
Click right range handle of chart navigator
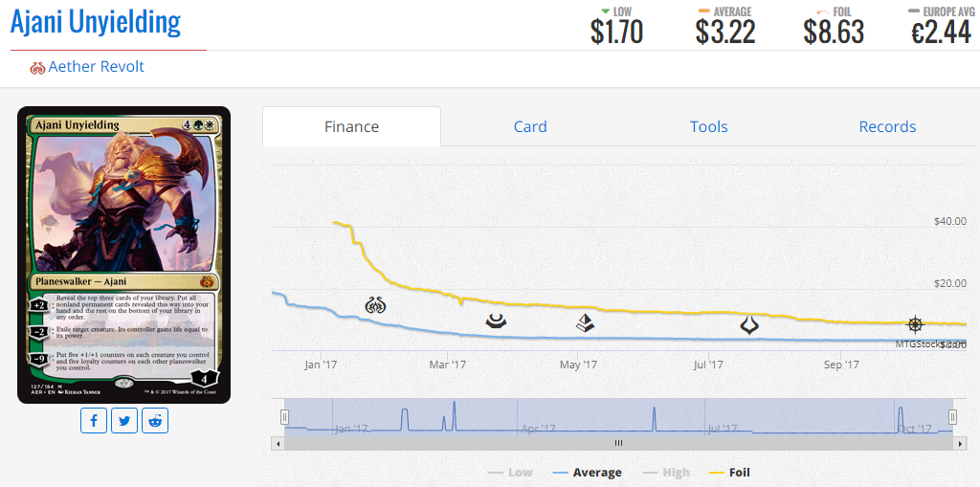(952, 417)
